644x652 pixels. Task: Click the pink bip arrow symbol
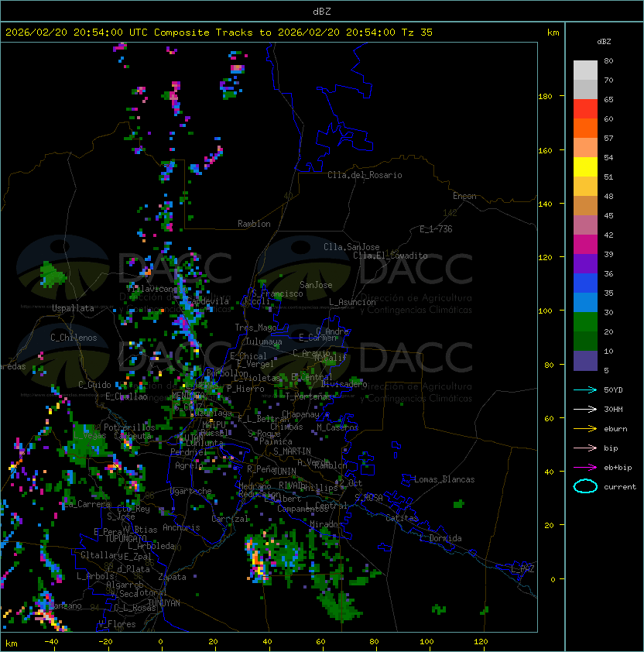(x=585, y=448)
